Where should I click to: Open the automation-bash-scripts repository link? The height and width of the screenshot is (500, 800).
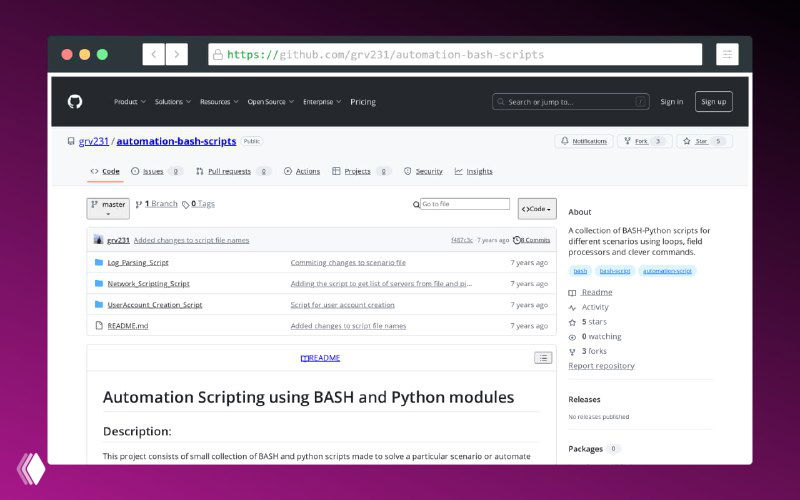pyautogui.click(x=177, y=141)
